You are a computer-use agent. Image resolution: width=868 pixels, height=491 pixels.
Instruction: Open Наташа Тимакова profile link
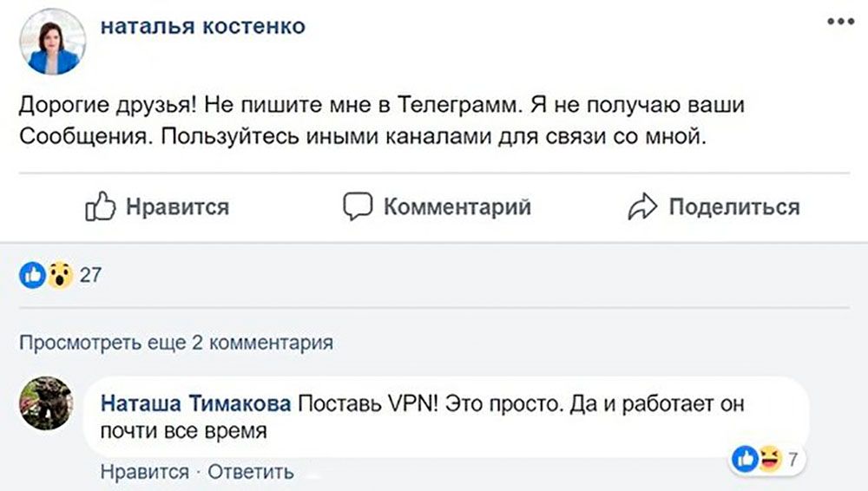coord(196,404)
